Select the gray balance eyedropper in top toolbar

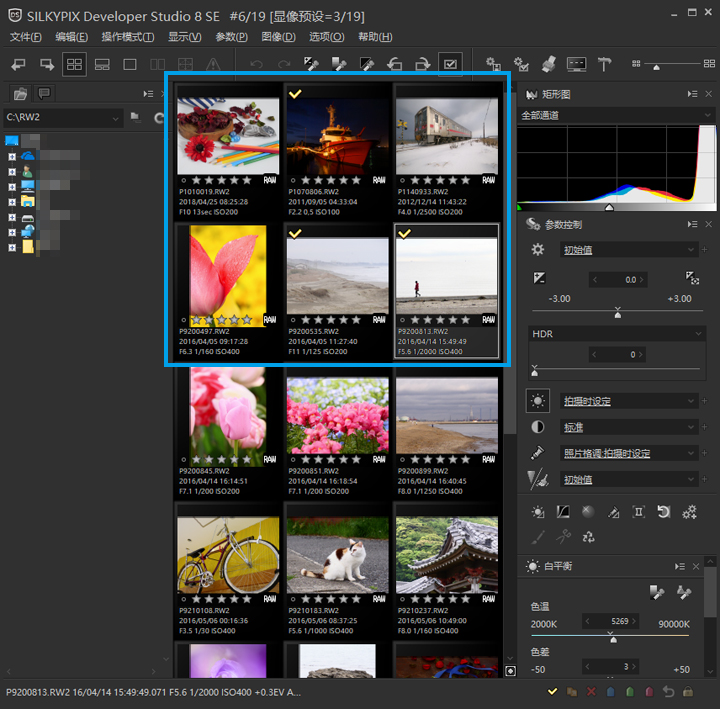tap(339, 64)
